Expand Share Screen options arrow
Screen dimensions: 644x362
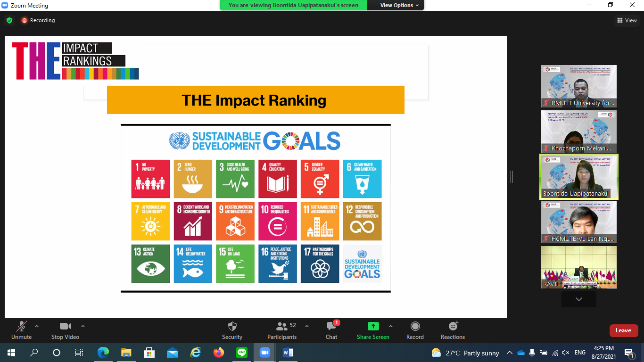pos(391,326)
